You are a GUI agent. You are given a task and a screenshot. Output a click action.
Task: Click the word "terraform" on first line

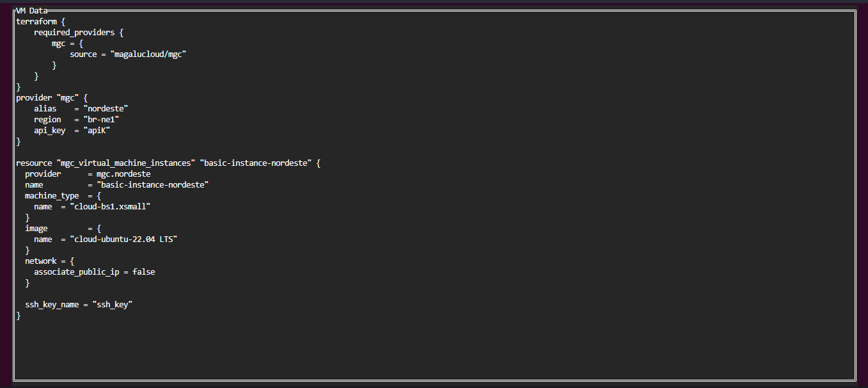[x=36, y=21]
